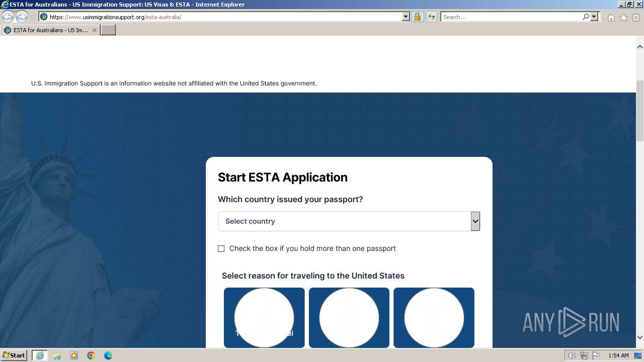The height and width of the screenshot is (362, 644).
Task: Click the vertical scrollbar thumb
Action: click(640, 111)
